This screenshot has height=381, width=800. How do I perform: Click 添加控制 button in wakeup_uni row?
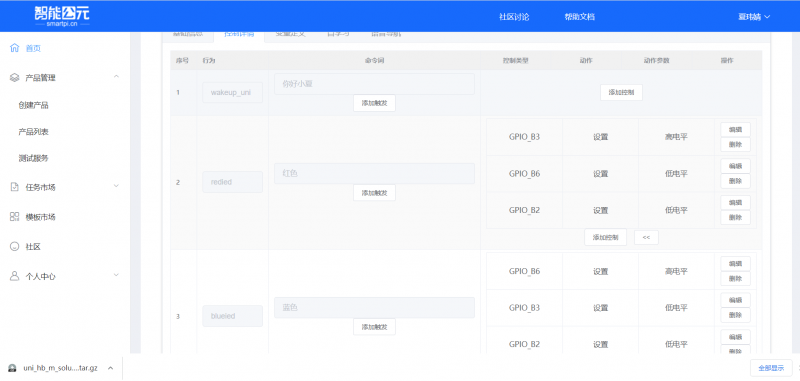pyautogui.click(x=621, y=92)
